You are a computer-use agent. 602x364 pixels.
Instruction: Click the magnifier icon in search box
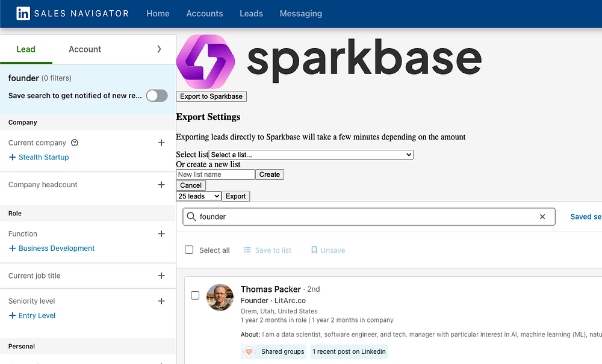coord(191,217)
